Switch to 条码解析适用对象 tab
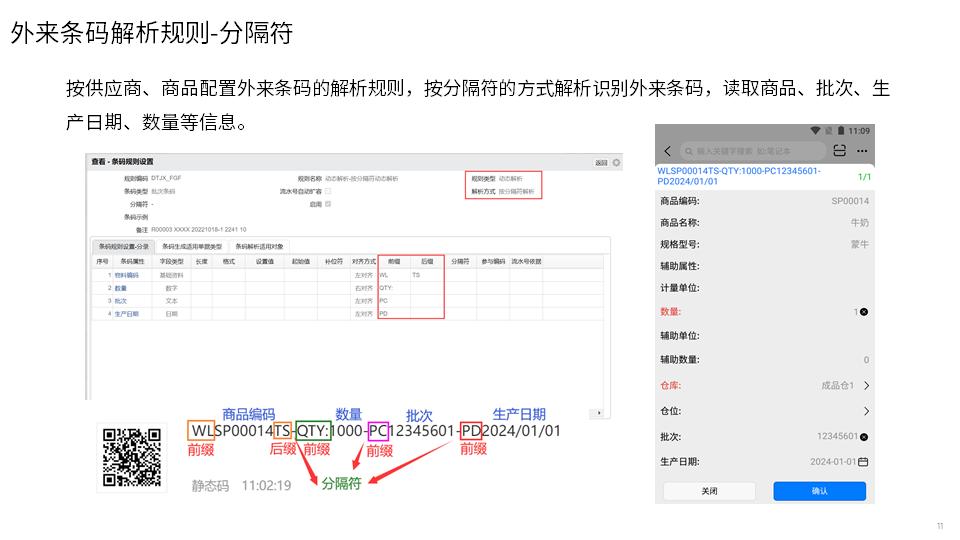 [x=259, y=246]
